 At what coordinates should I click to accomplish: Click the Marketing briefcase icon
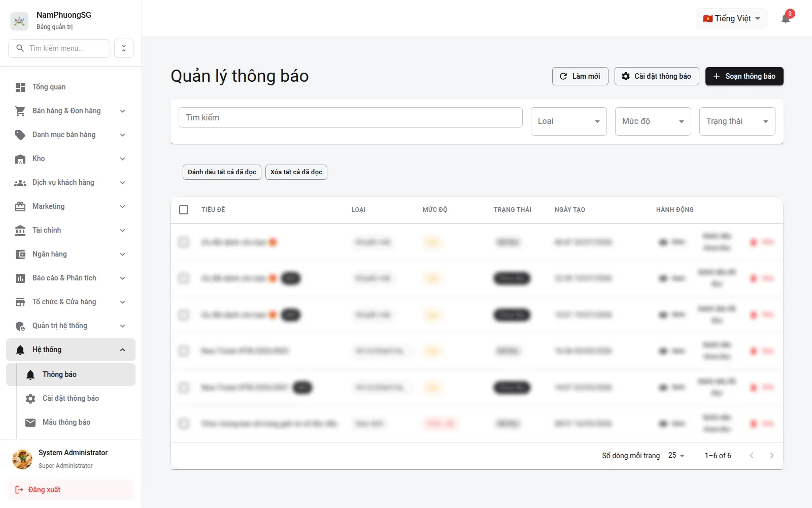click(20, 207)
